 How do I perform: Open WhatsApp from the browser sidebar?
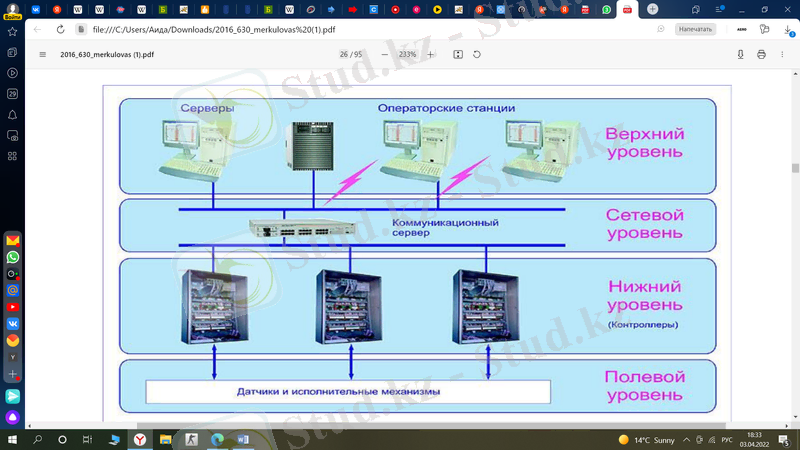tap(13, 257)
